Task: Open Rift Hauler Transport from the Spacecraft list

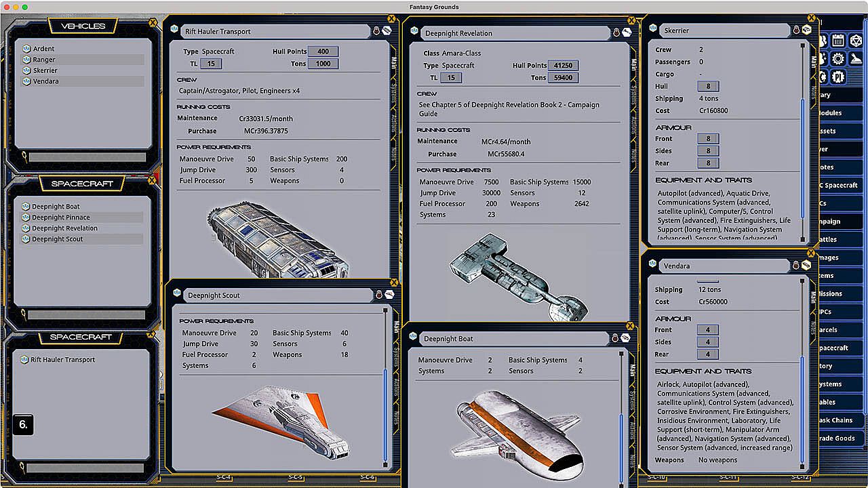Action: coord(62,360)
